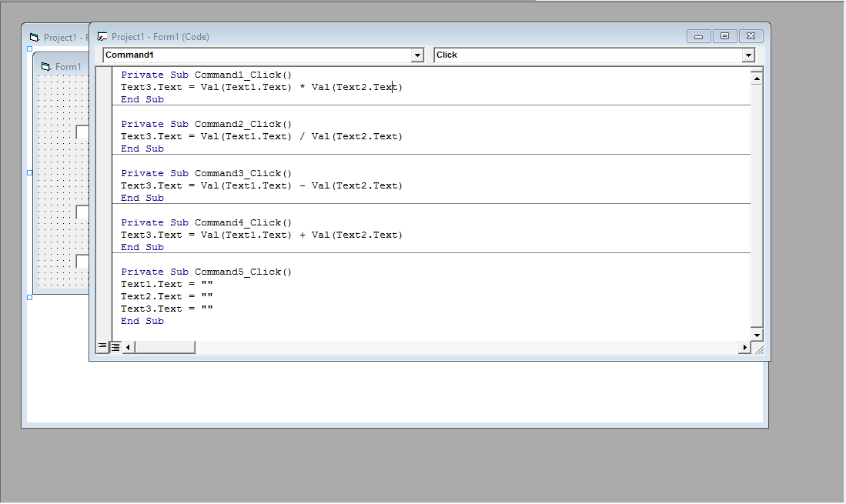Click the 'Text1.Text = ""' line
Viewport: 846px width, 504px height.
(x=167, y=284)
